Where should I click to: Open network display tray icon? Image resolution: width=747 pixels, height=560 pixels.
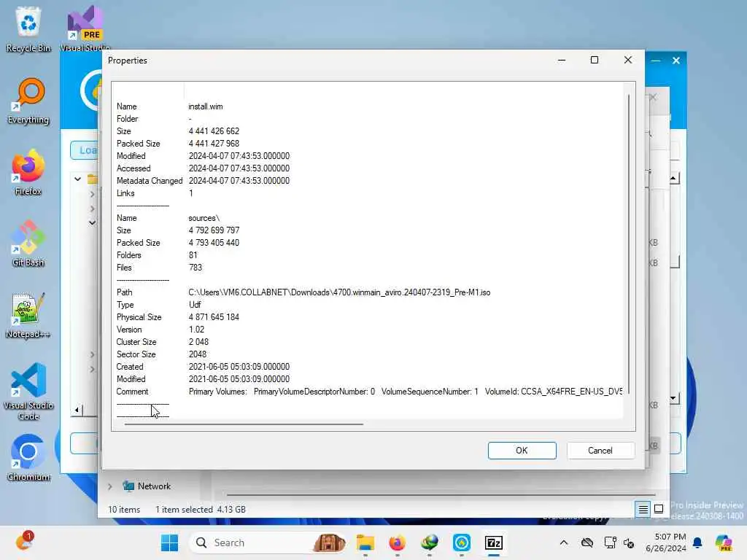611,542
